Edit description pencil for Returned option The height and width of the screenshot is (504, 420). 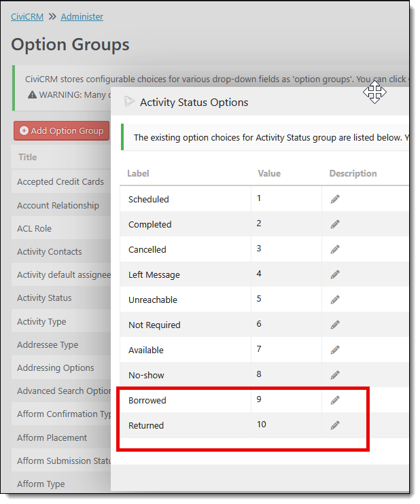(335, 425)
